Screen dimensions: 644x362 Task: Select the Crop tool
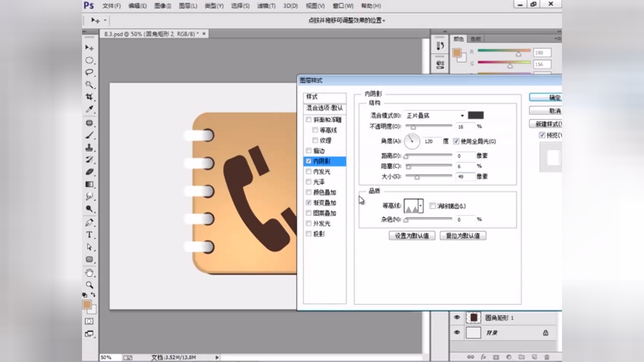coord(90,97)
